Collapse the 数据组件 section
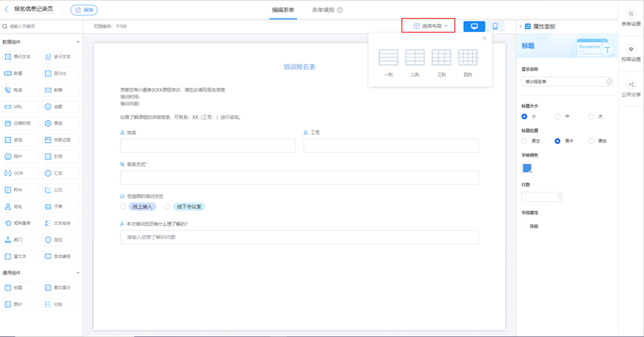Image resolution: width=644 pixels, height=337 pixels. click(x=77, y=42)
